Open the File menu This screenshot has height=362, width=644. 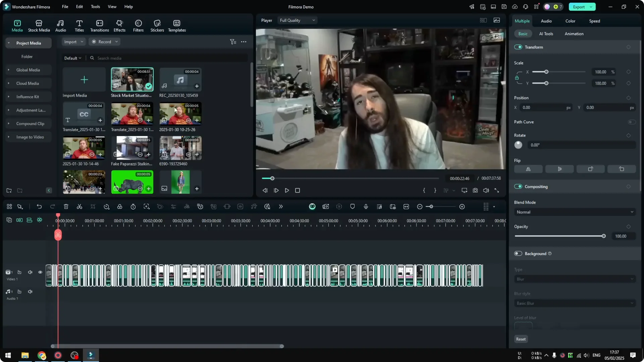(x=65, y=7)
